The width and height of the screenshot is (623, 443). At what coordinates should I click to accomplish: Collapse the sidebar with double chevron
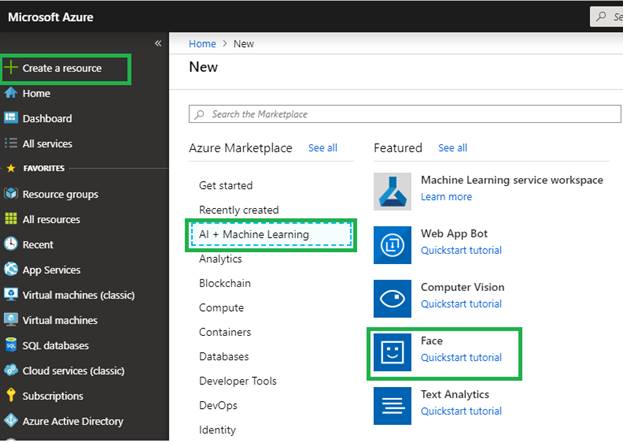[158, 43]
